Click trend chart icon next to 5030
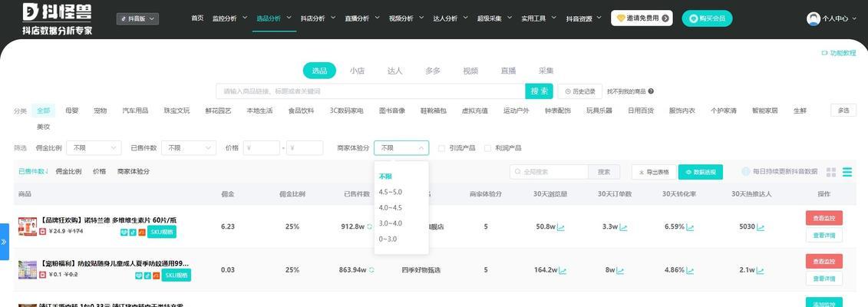Image resolution: width=868 pixels, height=307 pixels. [761, 226]
